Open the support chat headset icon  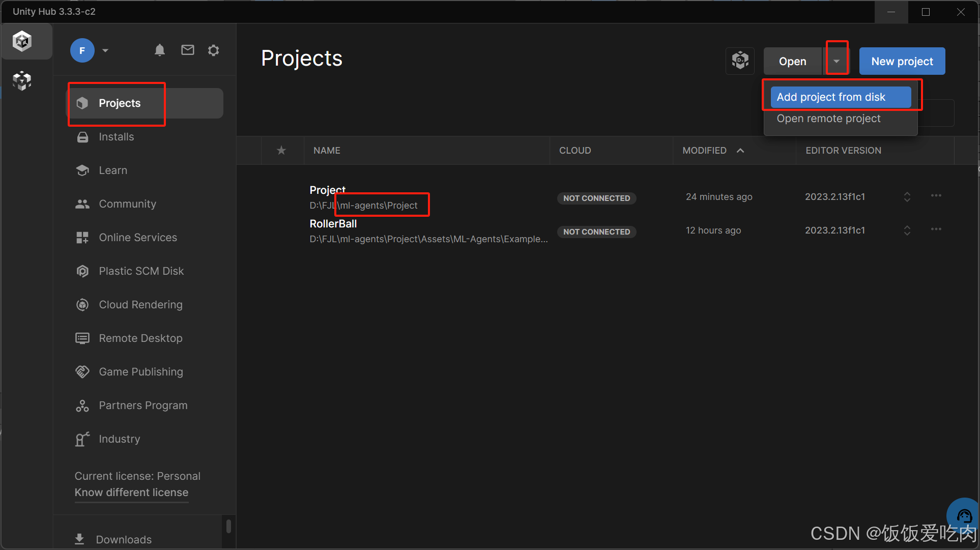click(964, 516)
